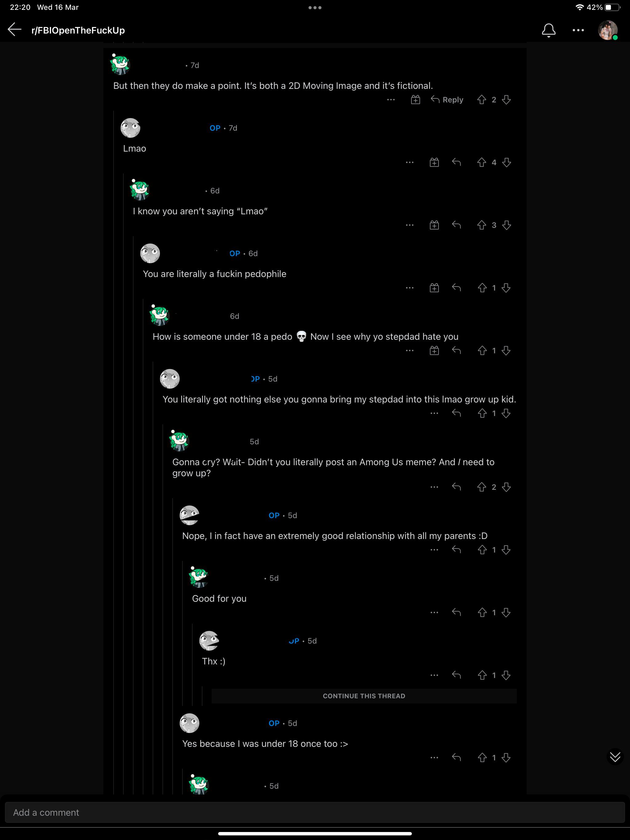Click Reply on the 2D Moving Image comment
Screen dimensions: 630x840
point(447,100)
